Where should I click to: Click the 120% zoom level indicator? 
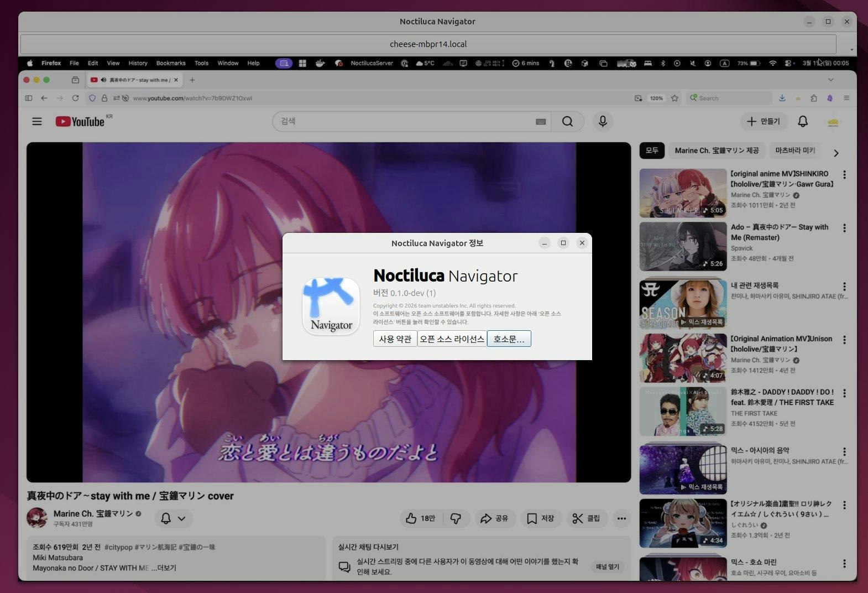(656, 98)
